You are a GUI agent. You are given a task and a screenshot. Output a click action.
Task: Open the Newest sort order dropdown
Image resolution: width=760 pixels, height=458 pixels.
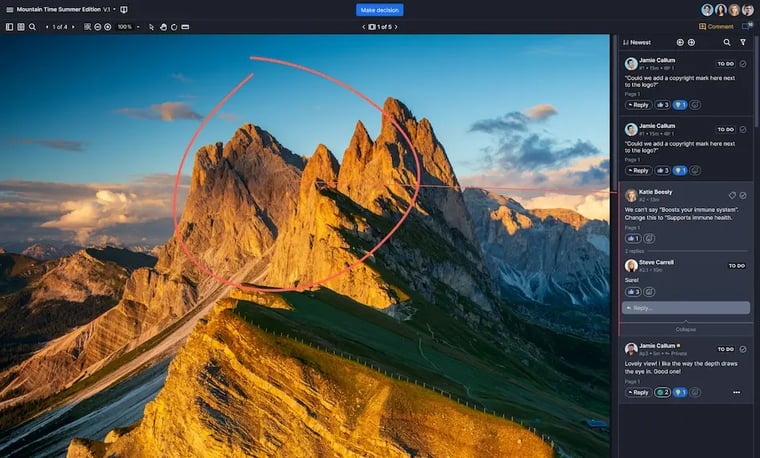click(636, 42)
